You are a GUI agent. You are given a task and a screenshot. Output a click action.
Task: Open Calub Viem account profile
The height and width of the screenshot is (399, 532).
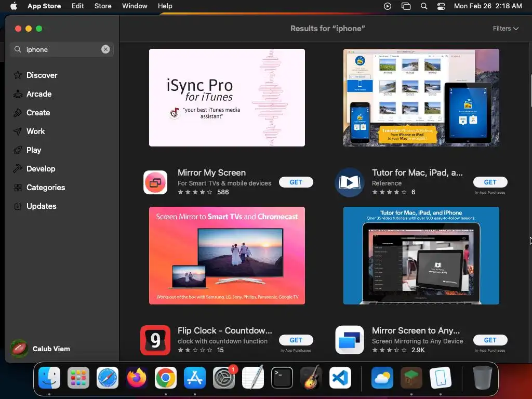tap(41, 349)
